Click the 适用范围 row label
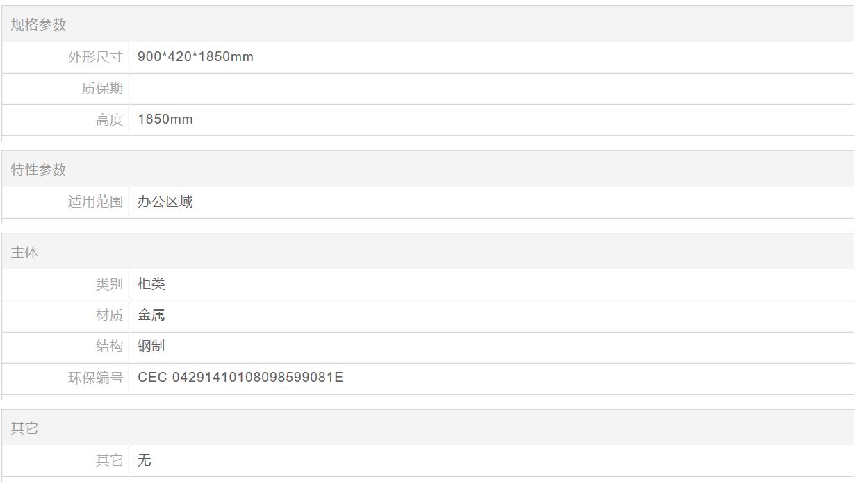 point(95,202)
